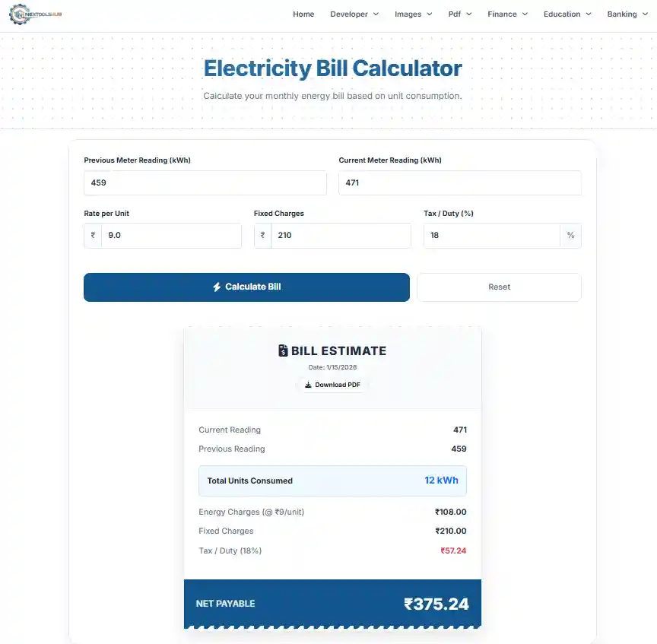The width and height of the screenshot is (657, 644).
Task: Expand the Developer dropdown menu
Action: click(354, 14)
